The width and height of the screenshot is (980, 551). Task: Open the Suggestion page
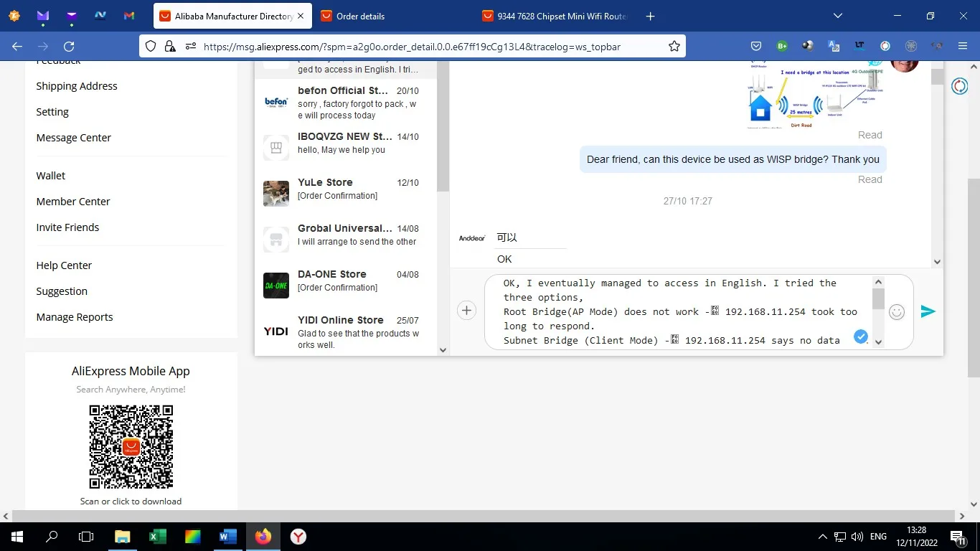pos(62,291)
